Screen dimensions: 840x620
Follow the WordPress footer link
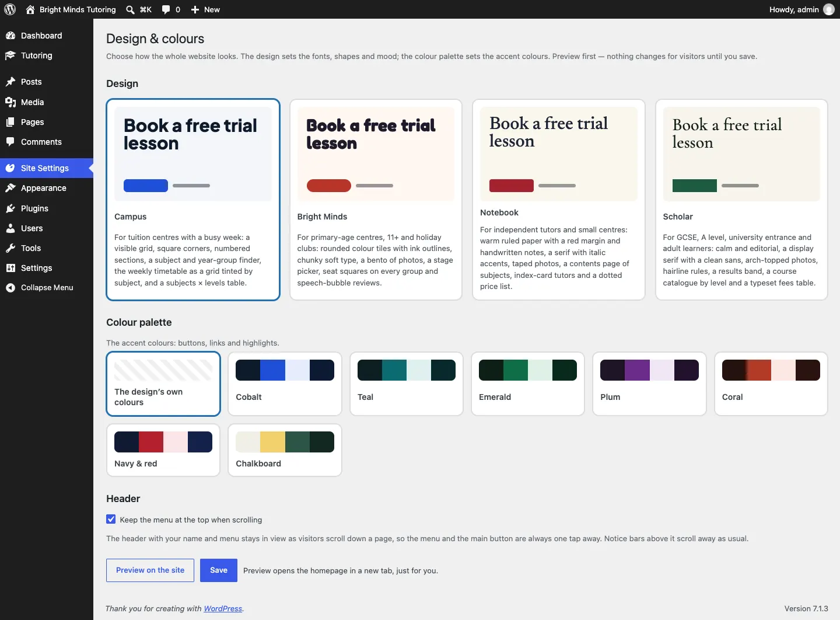(x=223, y=608)
